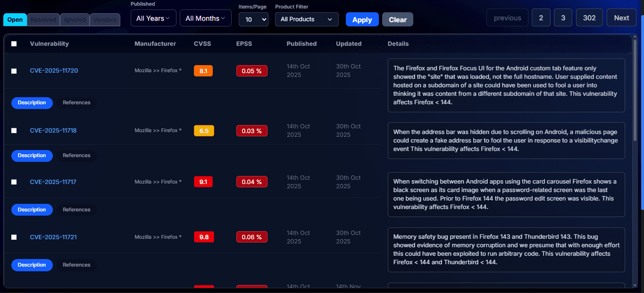The width and height of the screenshot is (644, 293).
Task: Clear the applied filters
Action: point(397,19)
